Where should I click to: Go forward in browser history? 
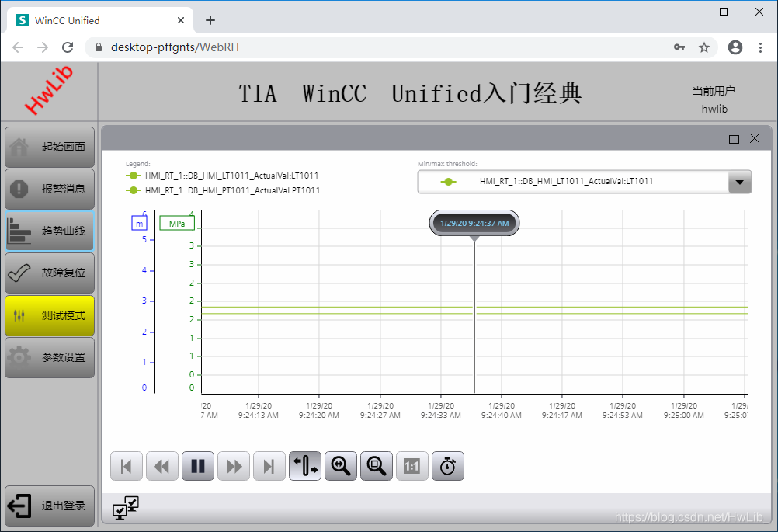click(x=43, y=47)
